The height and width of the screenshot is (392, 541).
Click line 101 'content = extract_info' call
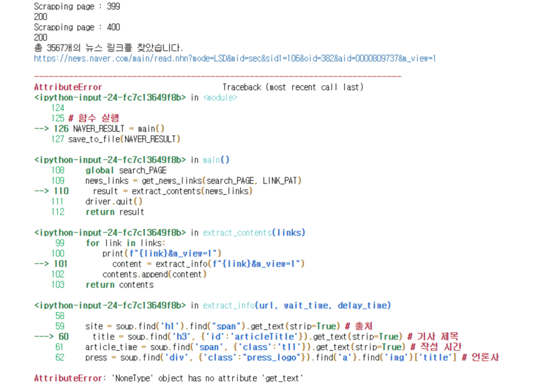209,264
